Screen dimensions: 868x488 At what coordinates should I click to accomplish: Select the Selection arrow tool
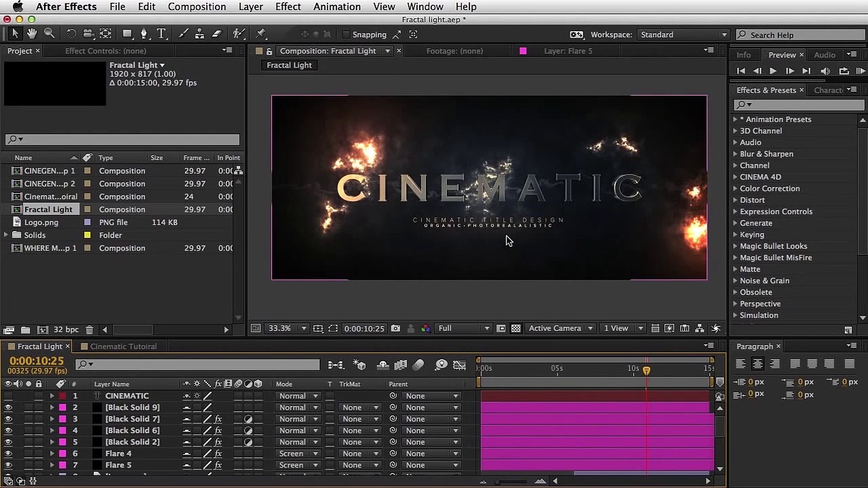[x=16, y=33]
